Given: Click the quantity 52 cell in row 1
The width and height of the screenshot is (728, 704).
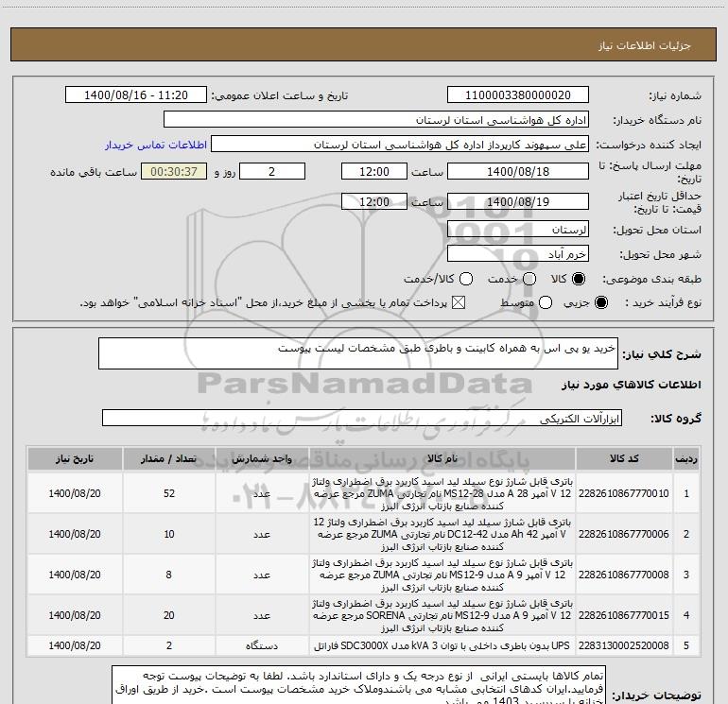Looking at the screenshot, I should click(x=168, y=493).
